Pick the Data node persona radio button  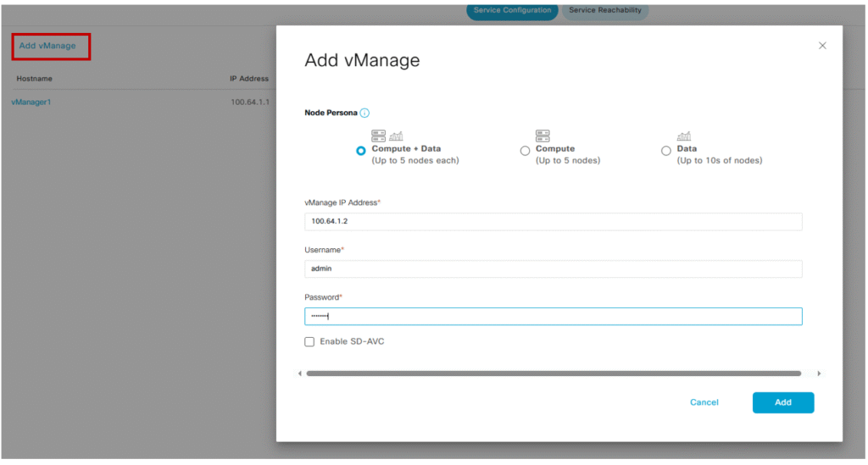pyautogui.click(x=666, y=151)
